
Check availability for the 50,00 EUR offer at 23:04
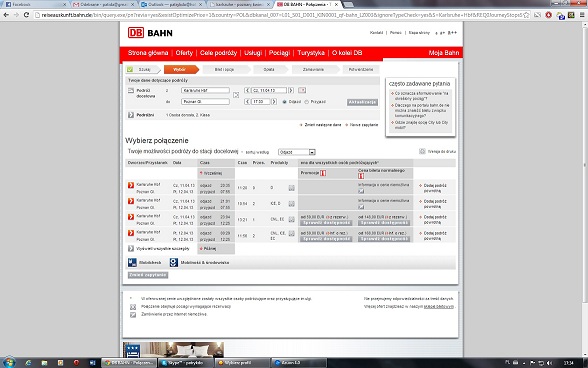326,223
